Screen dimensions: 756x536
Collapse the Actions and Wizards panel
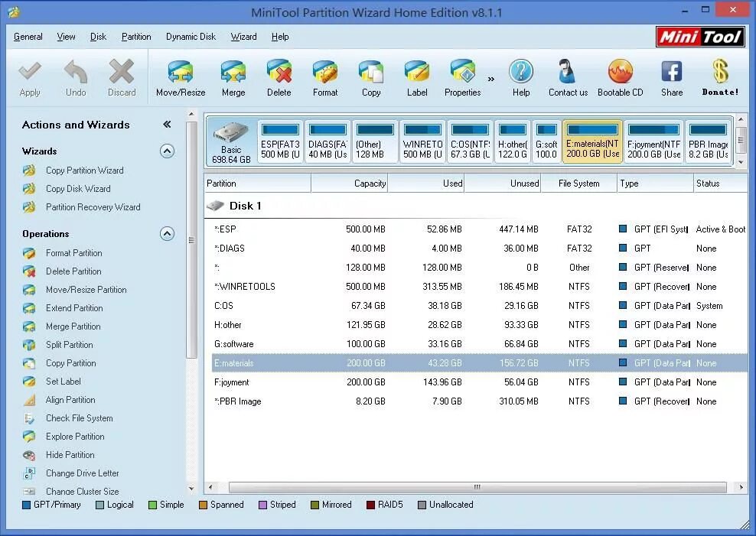click(x=167, y=124)
